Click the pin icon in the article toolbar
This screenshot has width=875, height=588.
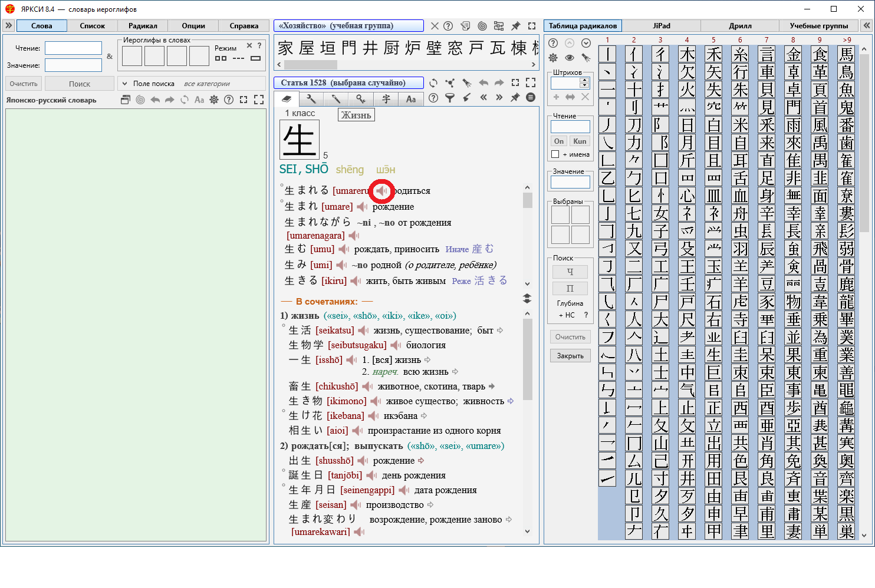click(x=515, y=98)
